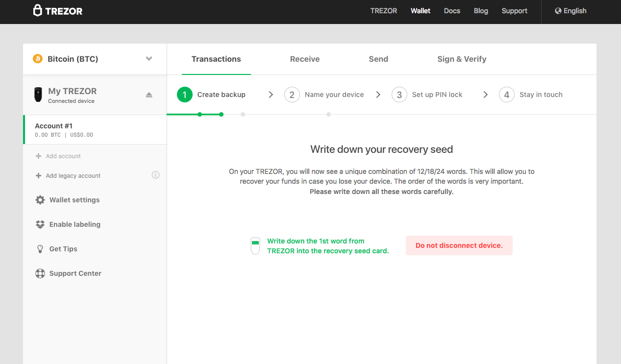The width and height of the screenshot is (621, 364).
Task: Click Write down the 1st word instruction
Action: pyautogui.click(x=328, y=246)
